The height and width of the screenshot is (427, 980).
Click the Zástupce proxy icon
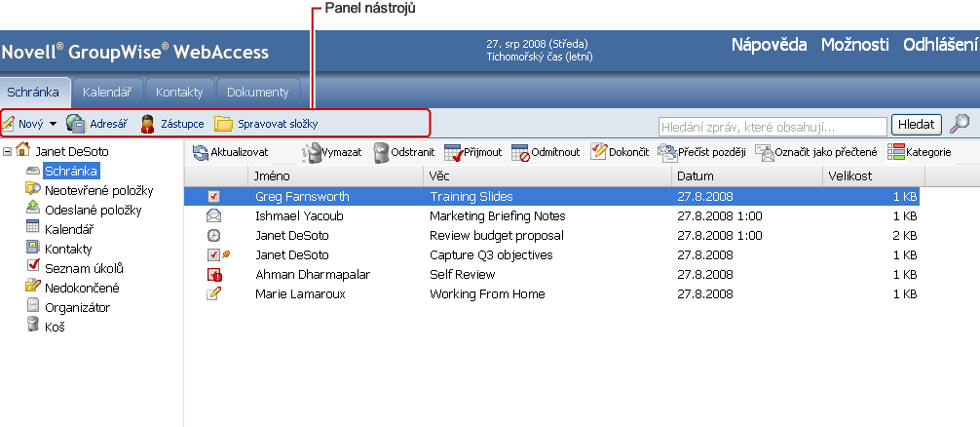[x=147, y=124]
